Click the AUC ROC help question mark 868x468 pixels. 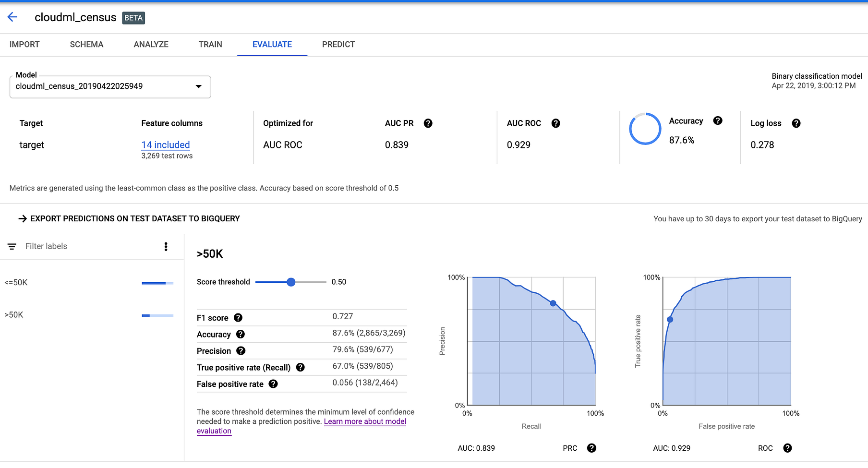coord(556,123)
